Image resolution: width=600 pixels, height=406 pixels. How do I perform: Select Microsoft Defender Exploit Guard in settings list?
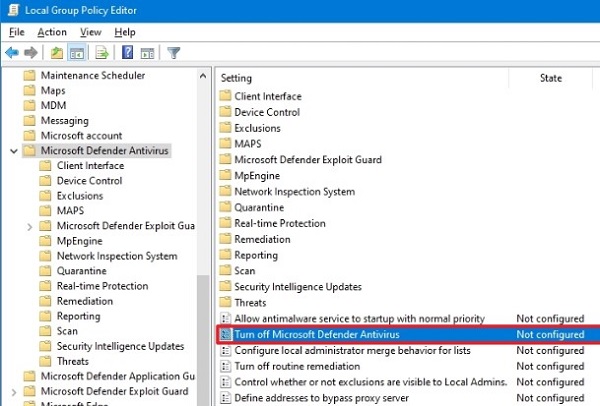[308, 160]
